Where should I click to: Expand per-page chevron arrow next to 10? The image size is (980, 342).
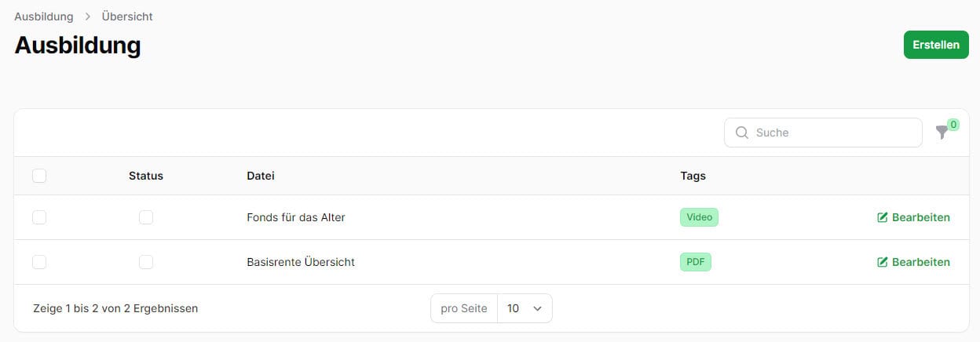click(x=538, y=308)
